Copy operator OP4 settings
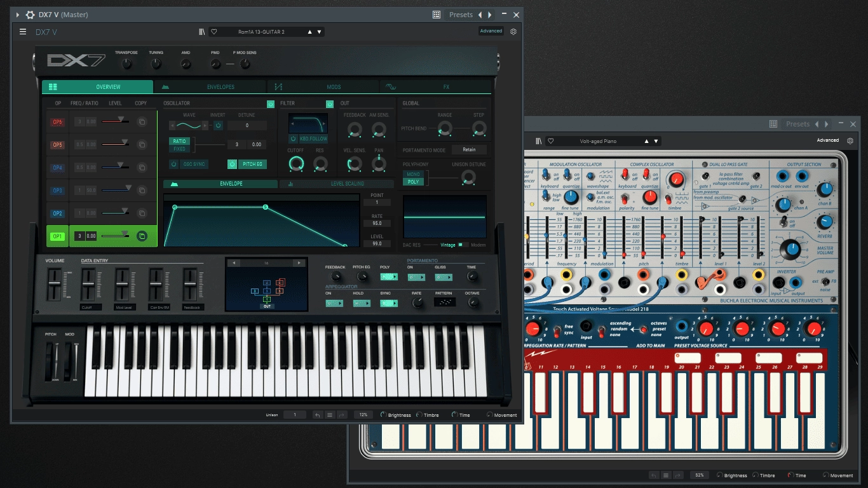This screenshot has height=488, width=868. 142,167
